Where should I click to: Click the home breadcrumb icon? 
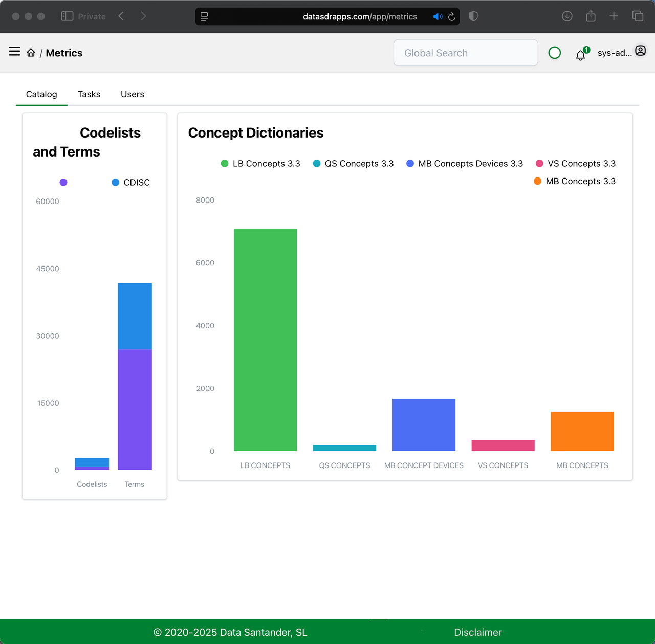(31, 52)
